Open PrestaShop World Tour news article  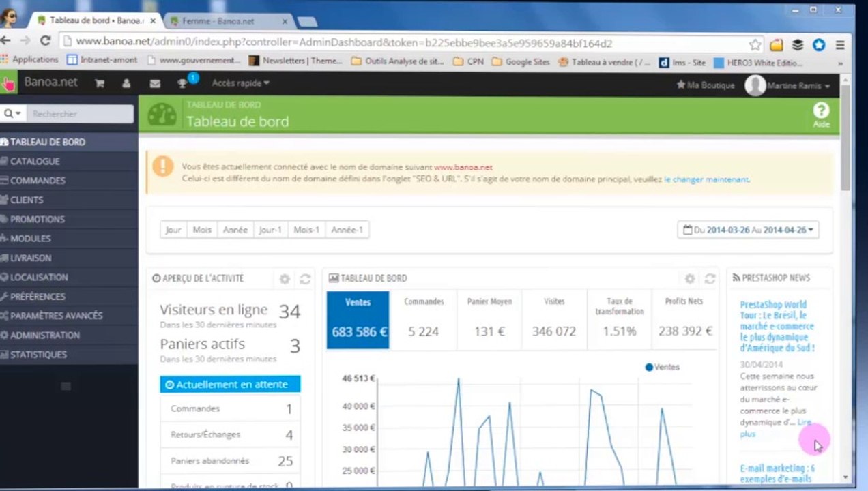coord(778,326)
